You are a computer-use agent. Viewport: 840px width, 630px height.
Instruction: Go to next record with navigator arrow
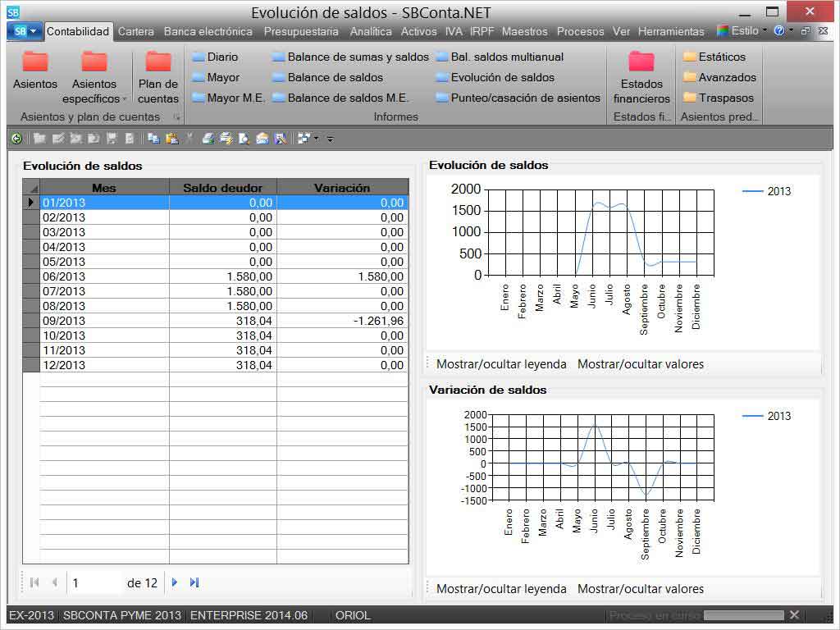pyautogui.click(x=174, y=582)
